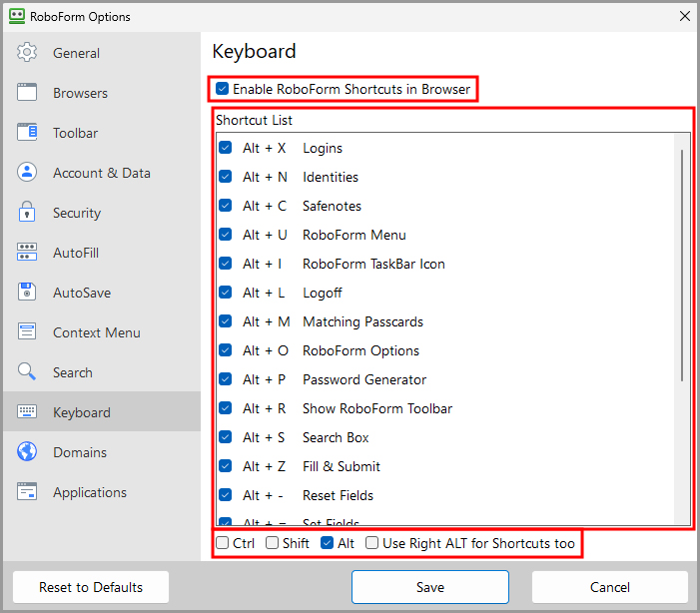
Task: Uncheck the Alt + N Identities shortcut
Action: tap(225, 177)
